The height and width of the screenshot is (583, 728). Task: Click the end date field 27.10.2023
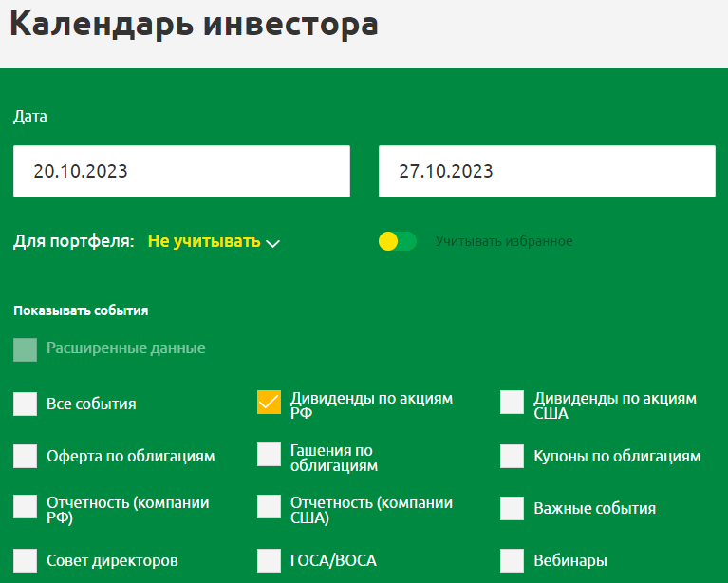coord(546,172)
